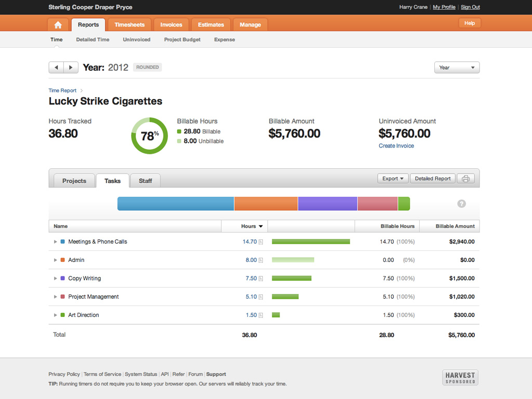Image resolution: width=532 pixels, height=399 pixels.
Task: Click Harvest Sponsored badge
Action: [x=460, y=378]
